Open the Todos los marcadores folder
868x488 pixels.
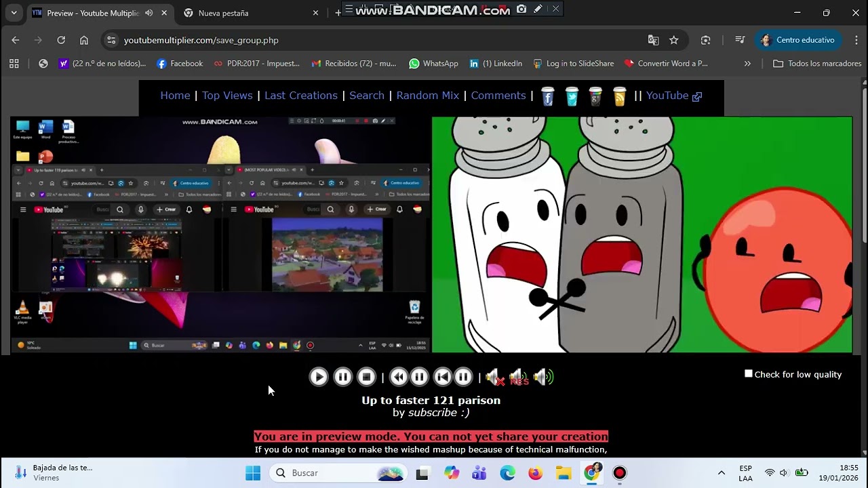point(817,64)
